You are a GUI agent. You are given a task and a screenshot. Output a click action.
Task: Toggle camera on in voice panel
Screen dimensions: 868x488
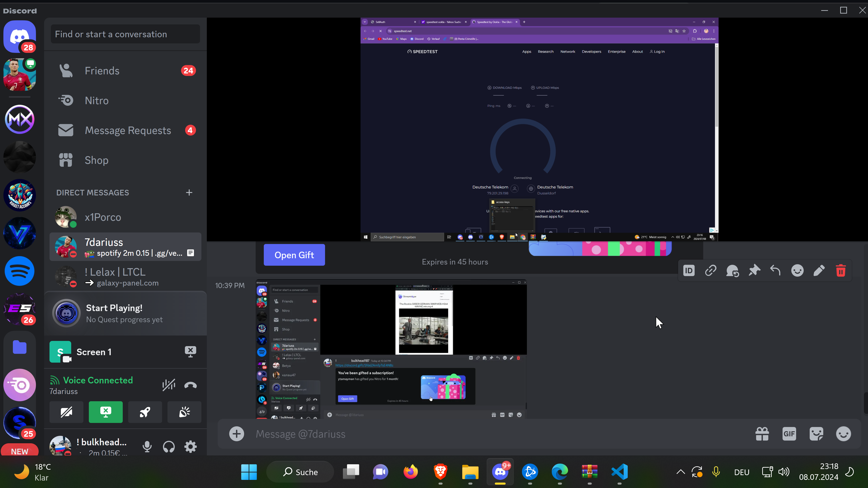[66, 412]
